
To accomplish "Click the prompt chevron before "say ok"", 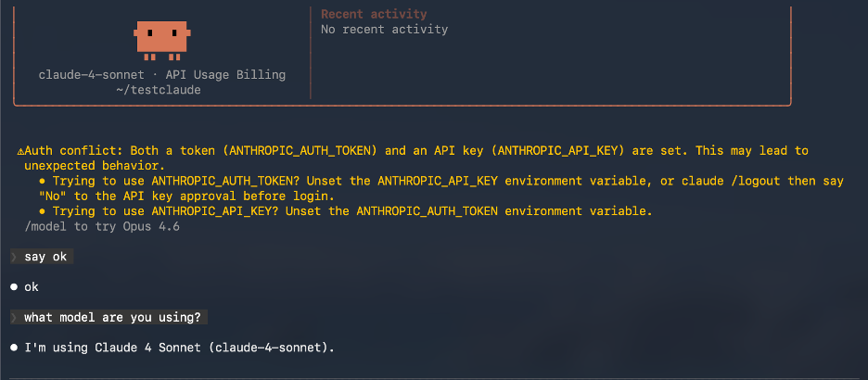I will pos(13,256).
